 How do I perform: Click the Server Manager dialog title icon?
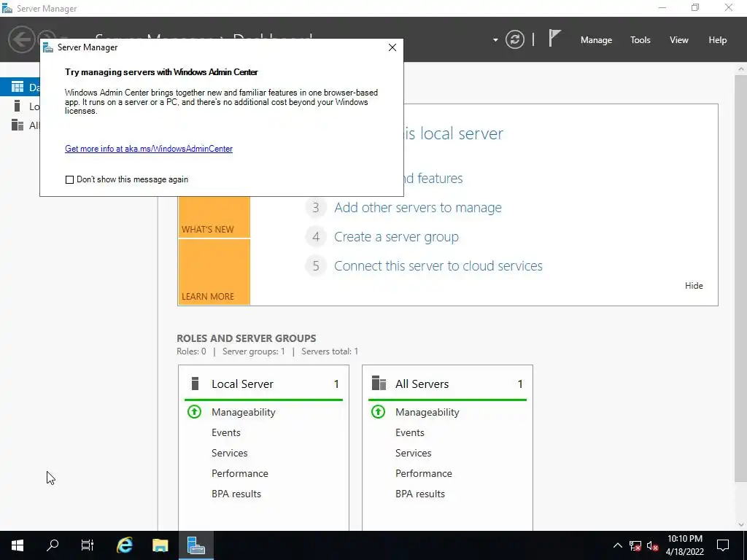47,47
